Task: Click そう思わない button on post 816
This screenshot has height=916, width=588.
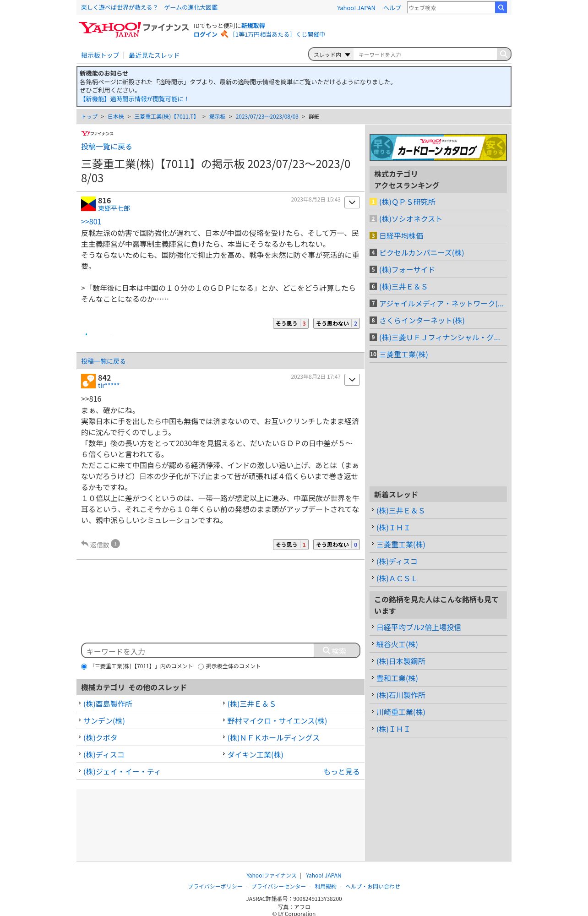Action: click(337, 323)
